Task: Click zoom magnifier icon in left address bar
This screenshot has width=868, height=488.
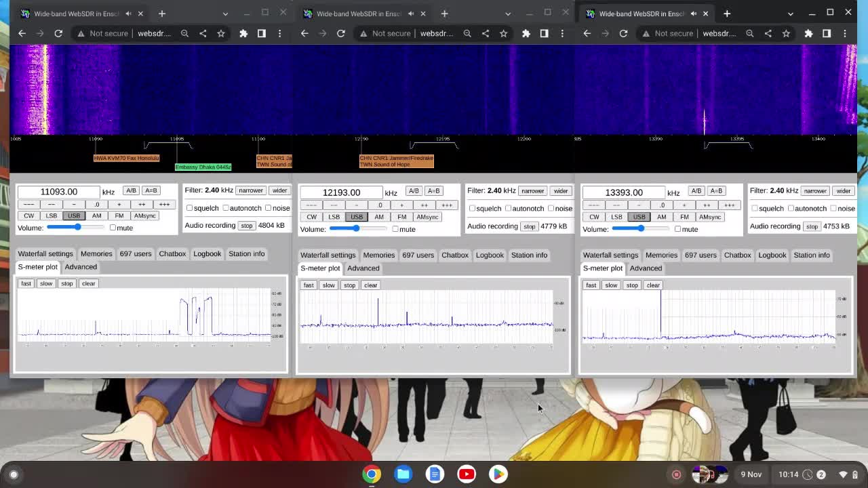Action: pos(184,33)
